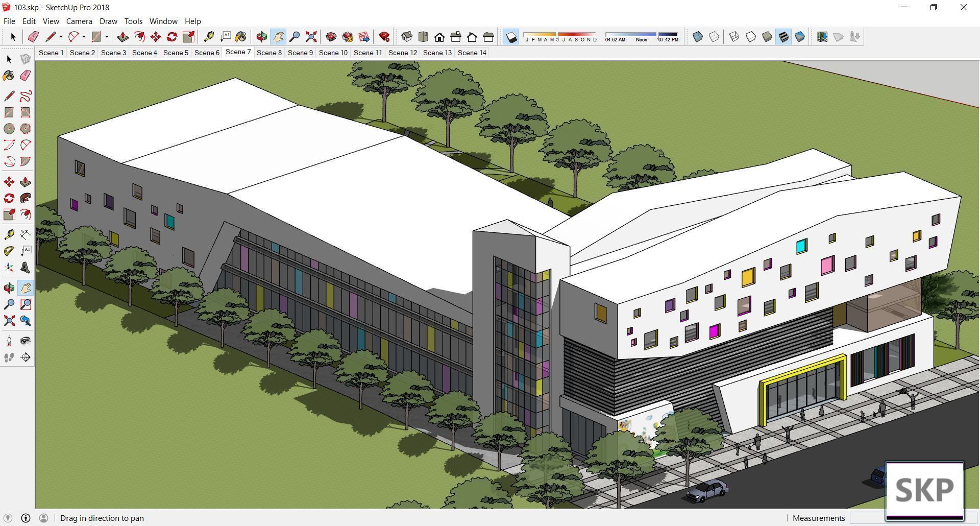Click the geo-location status bar icon

(8, 518)
